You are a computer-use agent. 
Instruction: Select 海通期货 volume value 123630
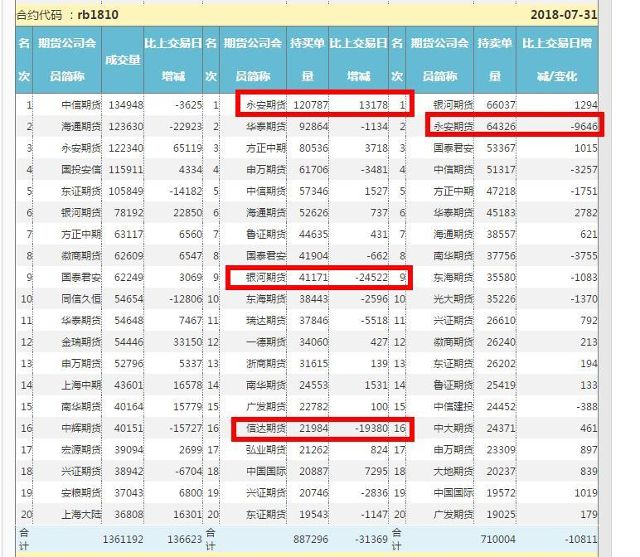[x=126, y=127]
